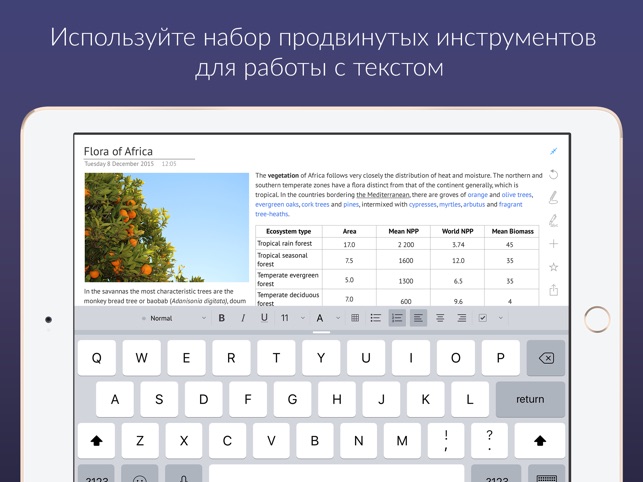Align text to the left

point(418,318)
